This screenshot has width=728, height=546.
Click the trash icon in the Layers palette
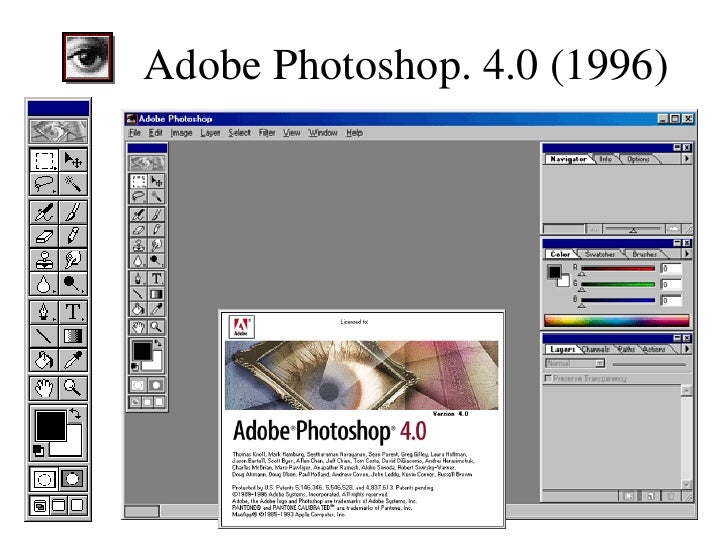(x=670, y=496)
